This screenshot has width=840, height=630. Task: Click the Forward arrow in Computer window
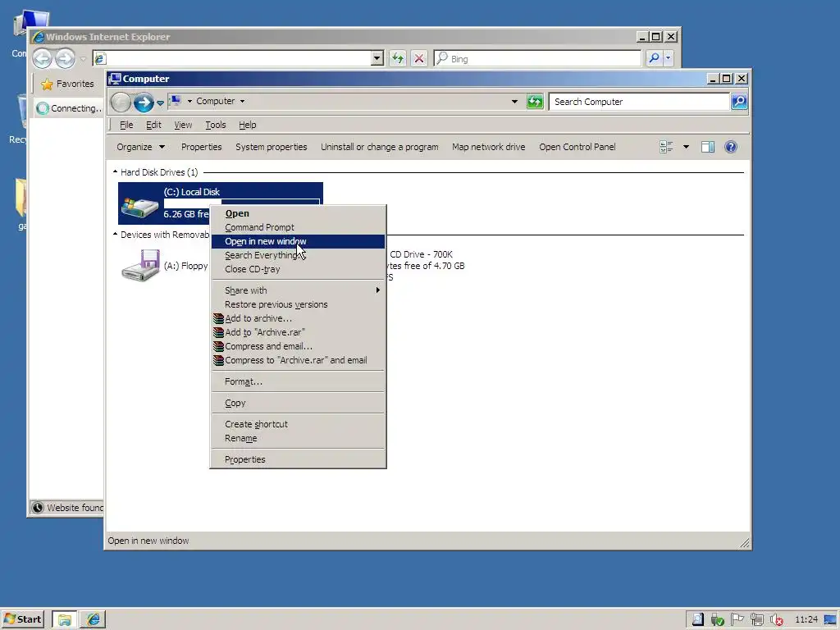tap(144, 102)
